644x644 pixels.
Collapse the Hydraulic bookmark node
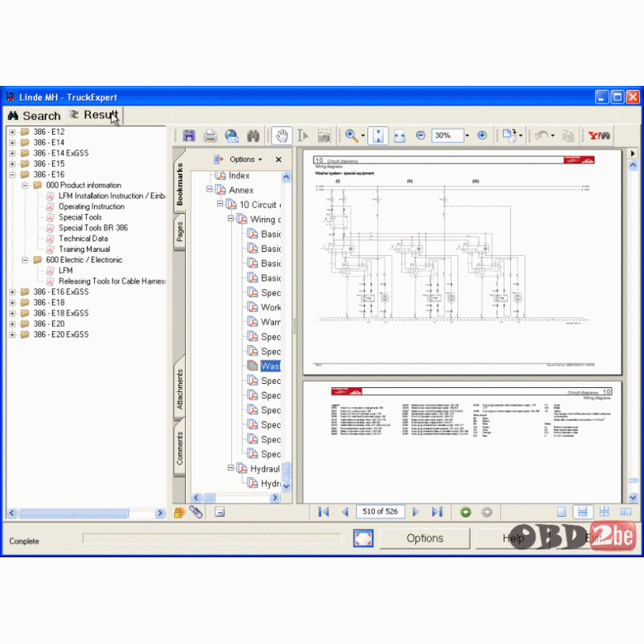pos(231,468)
